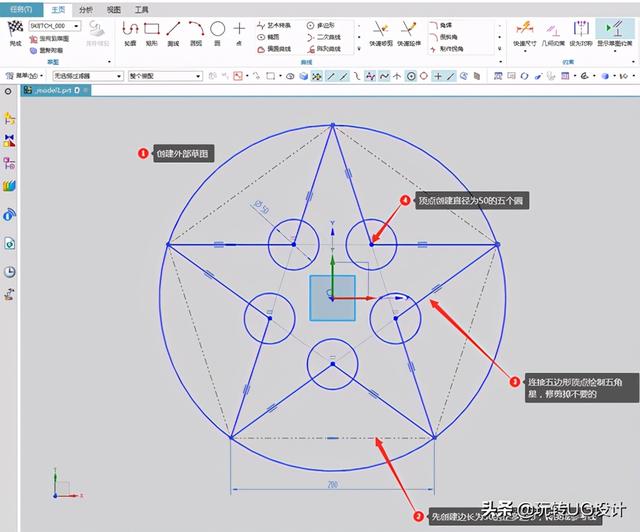Choose the Conic (二次曲线) tool
The image size is (640, 532).
324,37
